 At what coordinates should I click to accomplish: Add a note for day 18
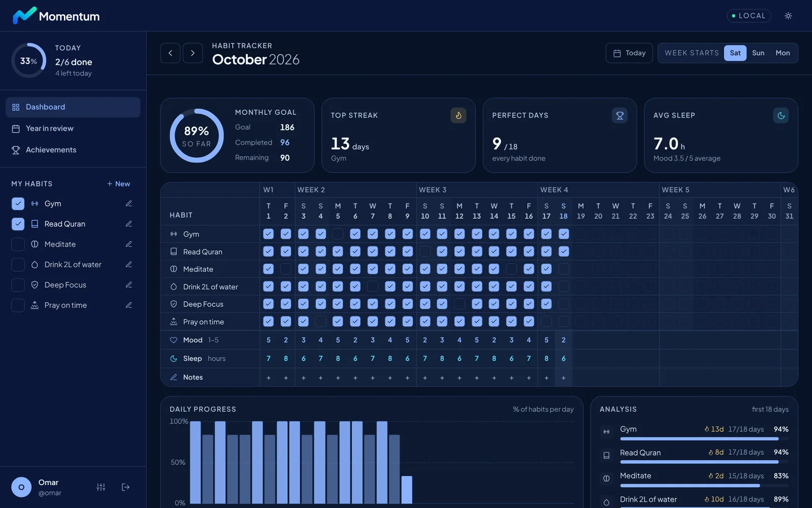click(563, 377)
